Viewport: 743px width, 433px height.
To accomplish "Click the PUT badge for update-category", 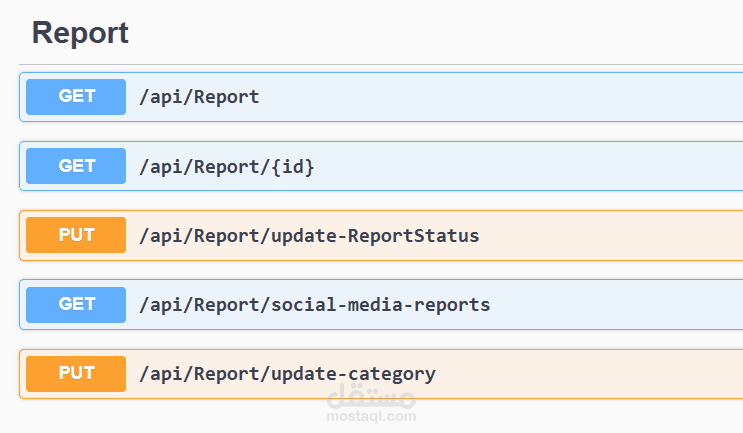I will coord(76,373).
